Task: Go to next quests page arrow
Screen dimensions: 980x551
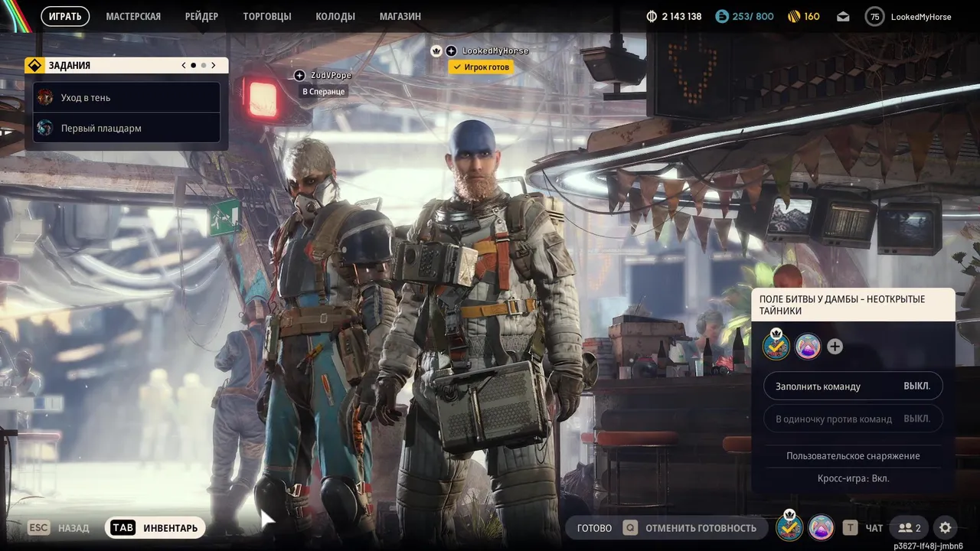Action: click(x=214, y=66)
